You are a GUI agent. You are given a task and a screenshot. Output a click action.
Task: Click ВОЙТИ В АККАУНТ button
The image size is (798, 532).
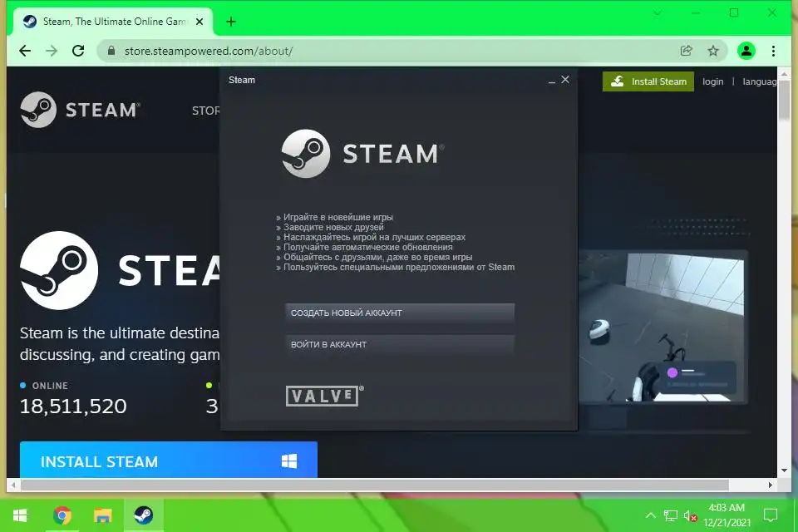(x=400, y=344)
